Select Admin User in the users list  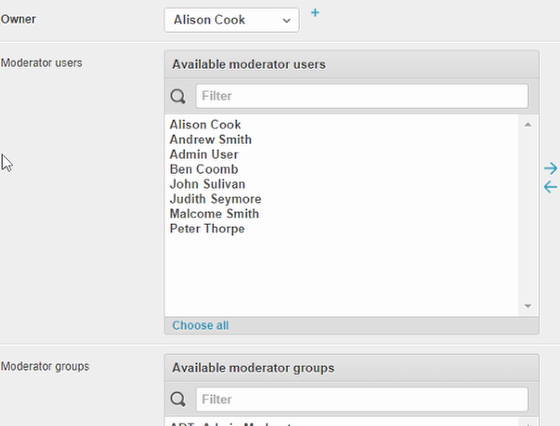pos(204,155)
